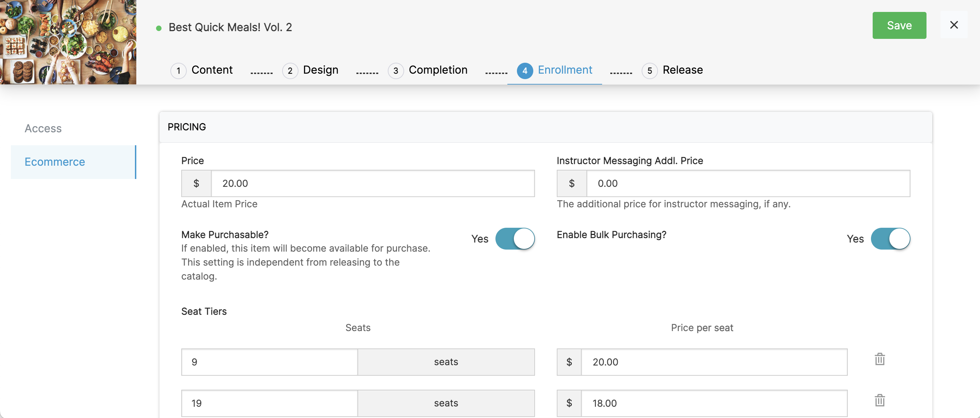Go to the Design step

[x=320, y=70]
